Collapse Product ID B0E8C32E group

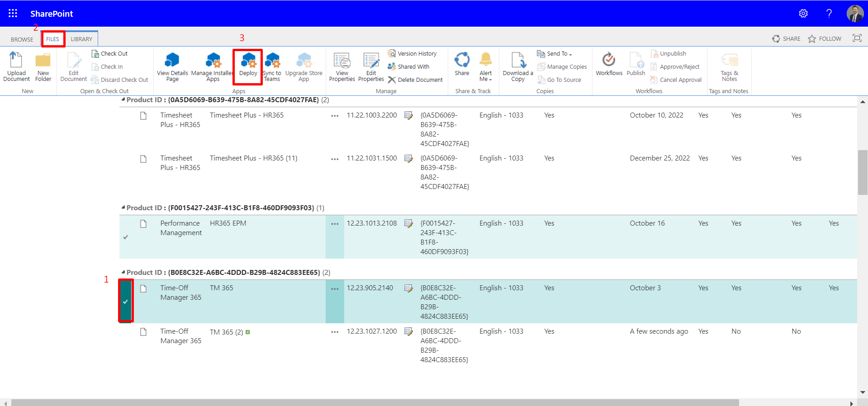[x=123, y=272]
